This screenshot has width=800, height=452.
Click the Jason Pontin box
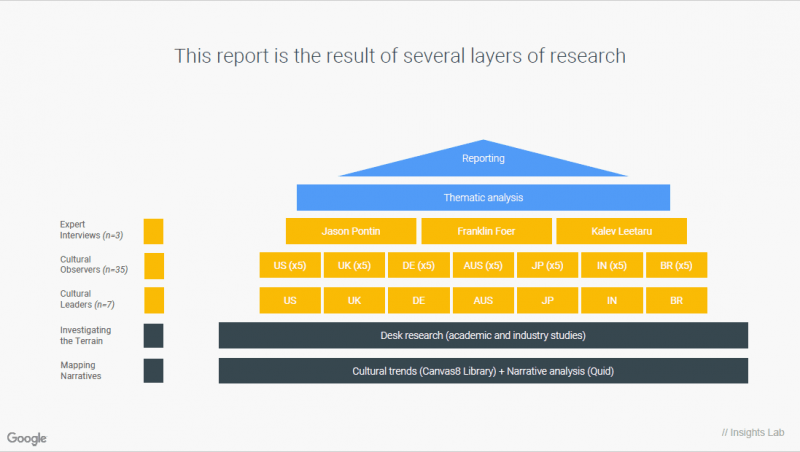(350, 231)
